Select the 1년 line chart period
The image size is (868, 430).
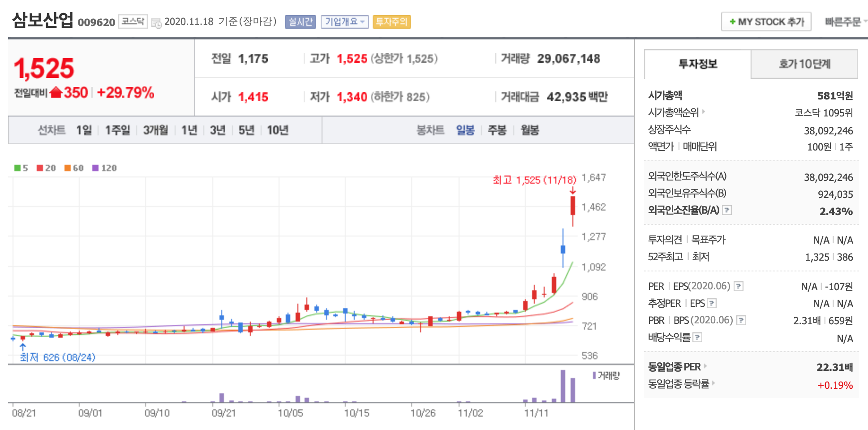189,130
